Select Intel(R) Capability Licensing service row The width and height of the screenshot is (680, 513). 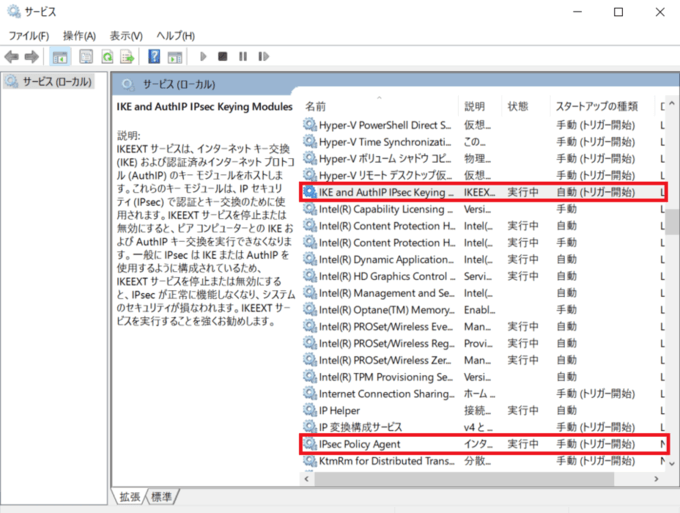point(483,209)
